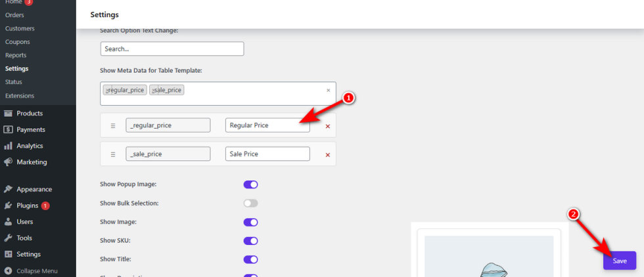
Task: Click the Marketing megaphone icon
Action: [8, 162]
